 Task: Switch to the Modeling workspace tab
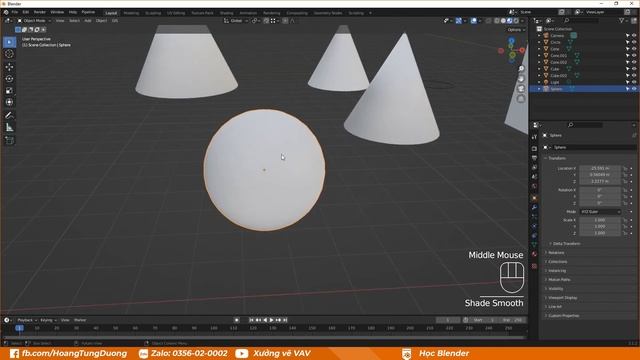(x=131, y=13)
